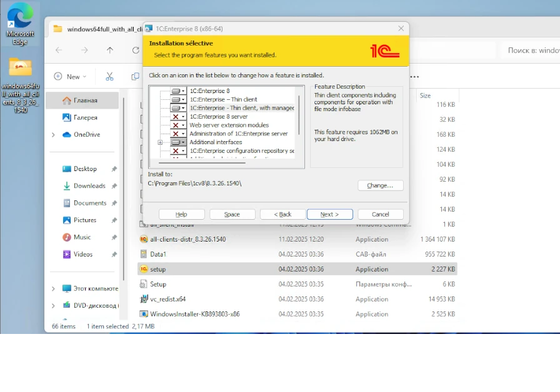The image size is (560, 392).
Task: Open the New dropdown in Explorer
Action: [x=70, y=76]
